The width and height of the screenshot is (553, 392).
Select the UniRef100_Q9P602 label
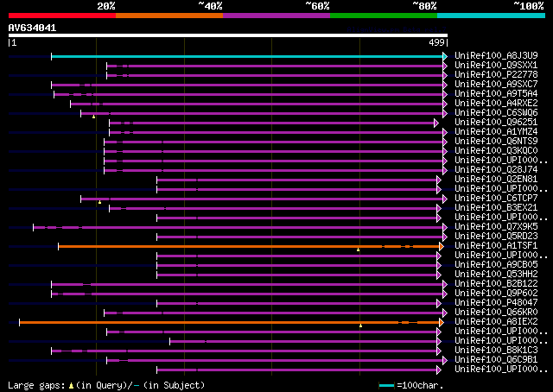click(496, 294)
